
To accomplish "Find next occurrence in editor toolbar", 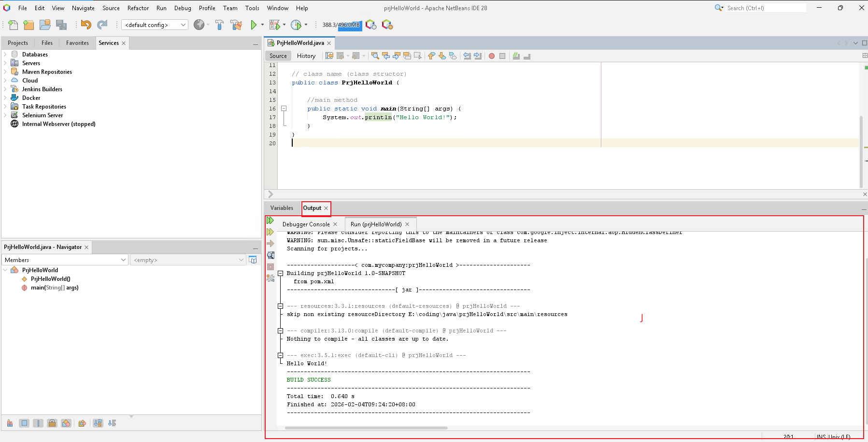I will (397, 56).
